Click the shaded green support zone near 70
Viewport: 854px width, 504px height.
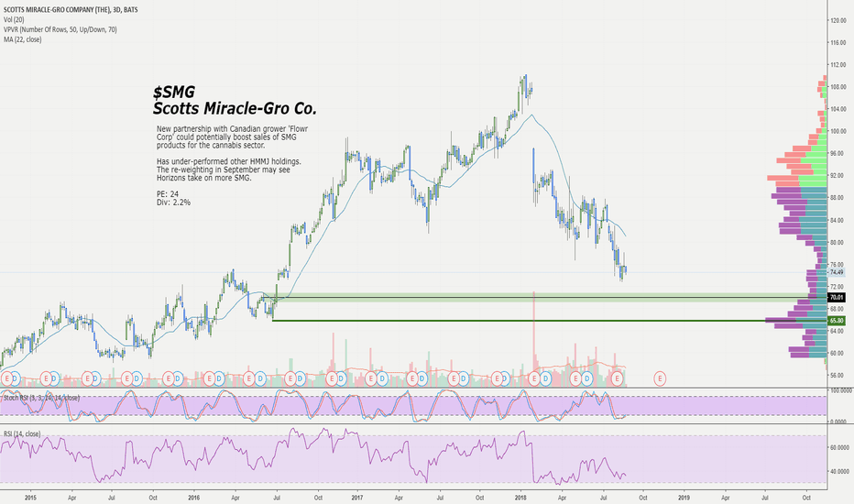(544, 297)
